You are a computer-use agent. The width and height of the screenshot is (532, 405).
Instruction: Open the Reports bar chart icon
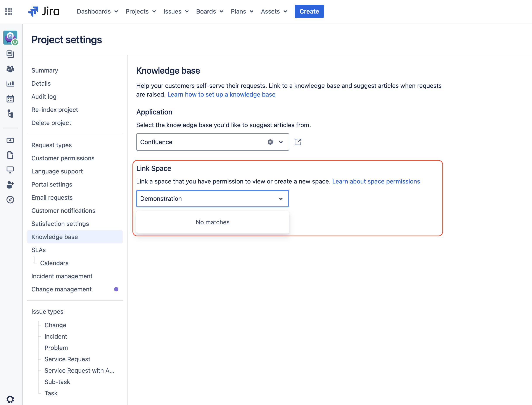(x=10, y=84)
